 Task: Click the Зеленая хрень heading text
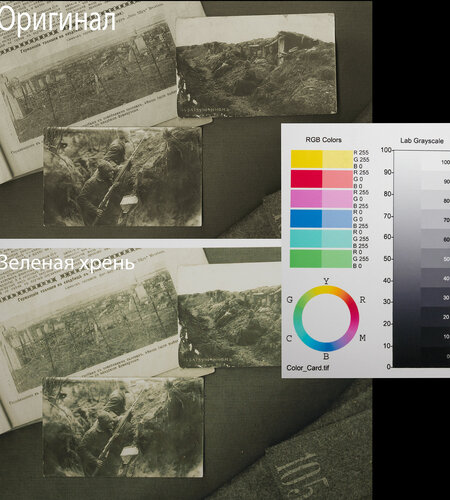pyautogui.click(x=67, y=263)
